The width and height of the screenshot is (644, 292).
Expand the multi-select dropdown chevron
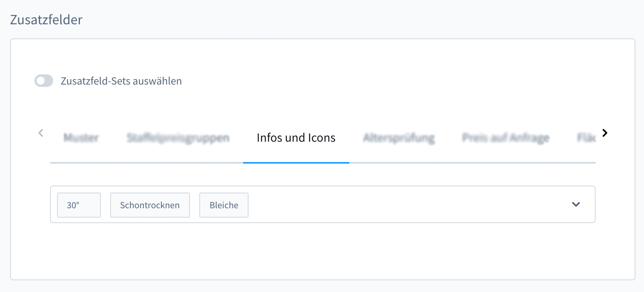(576, 204)
